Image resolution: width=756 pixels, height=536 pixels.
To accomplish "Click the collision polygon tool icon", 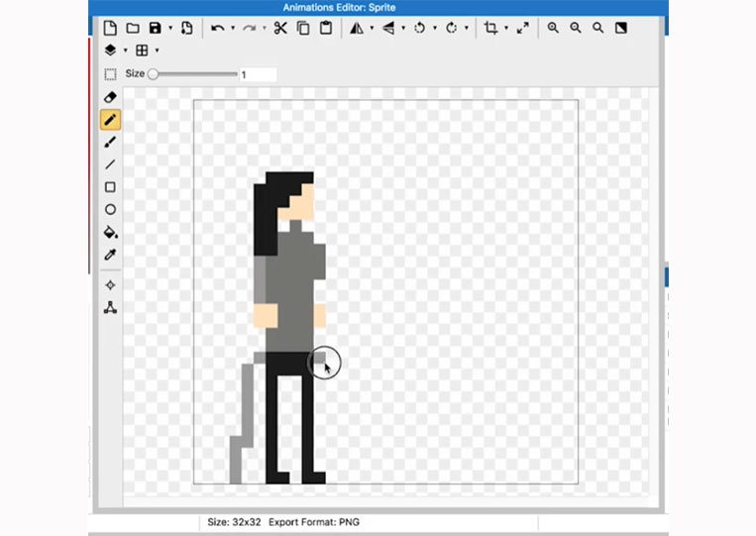I will [x=110, y=307].
